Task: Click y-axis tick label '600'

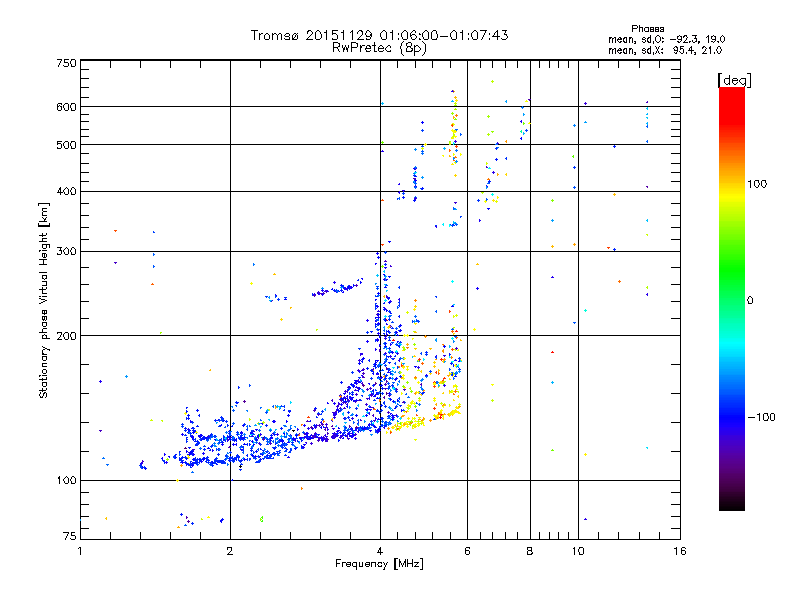Action: (66, 107)
